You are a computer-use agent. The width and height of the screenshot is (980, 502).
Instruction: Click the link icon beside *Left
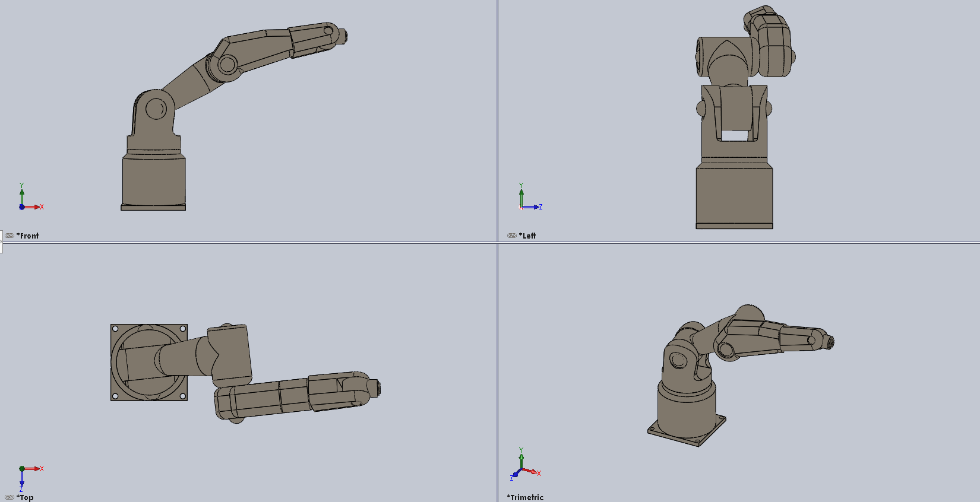[x=512, y=236]
